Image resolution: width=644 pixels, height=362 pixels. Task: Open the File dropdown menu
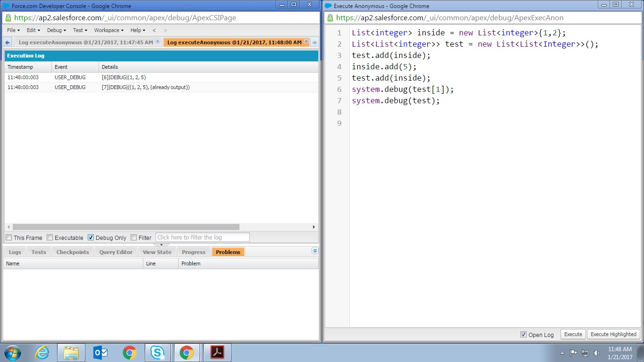[x=13, y=30]
